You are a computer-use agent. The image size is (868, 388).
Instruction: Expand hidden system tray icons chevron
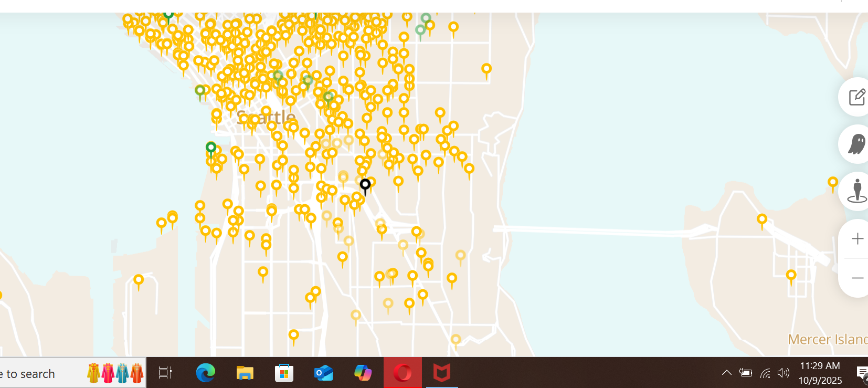(726, 373)
